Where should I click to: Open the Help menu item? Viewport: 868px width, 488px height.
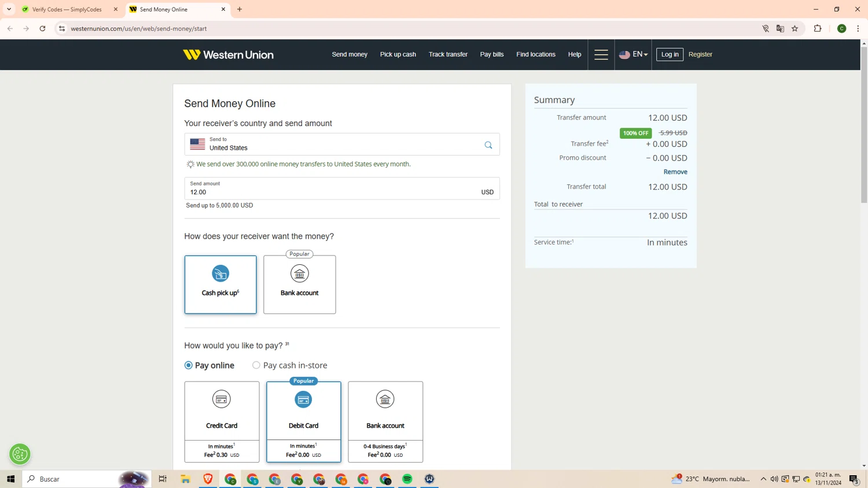(x=575, y=54)
